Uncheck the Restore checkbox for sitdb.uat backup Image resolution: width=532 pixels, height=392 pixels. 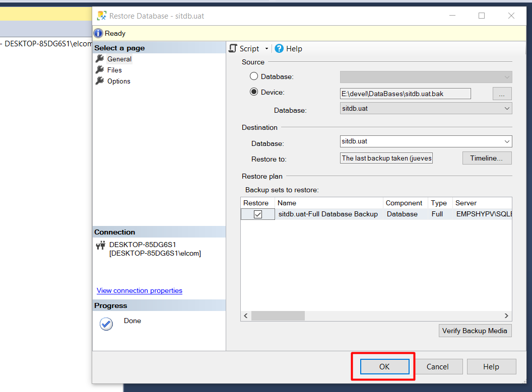tap(258, 214)
